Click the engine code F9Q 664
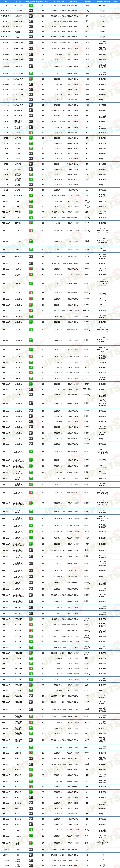 point(102,421)
